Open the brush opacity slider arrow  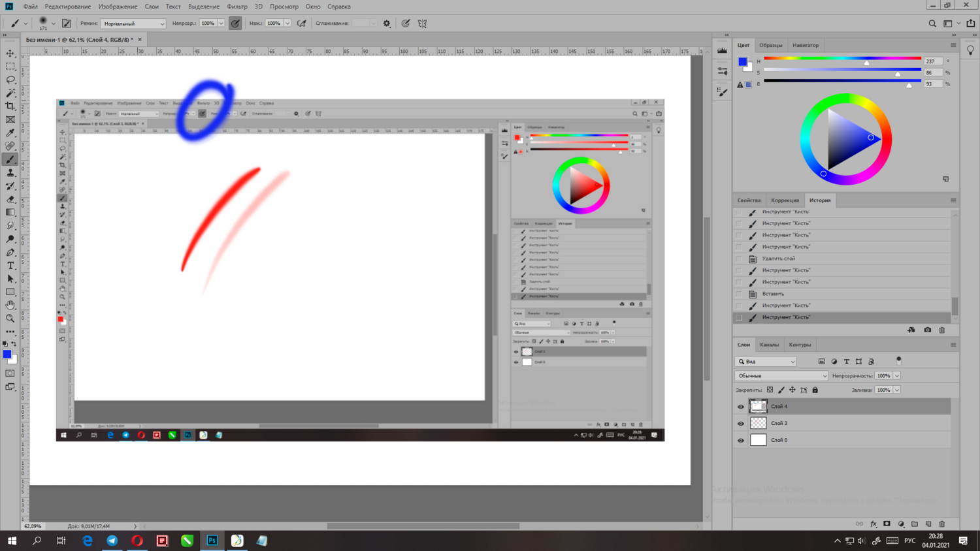tap(221, 24)
